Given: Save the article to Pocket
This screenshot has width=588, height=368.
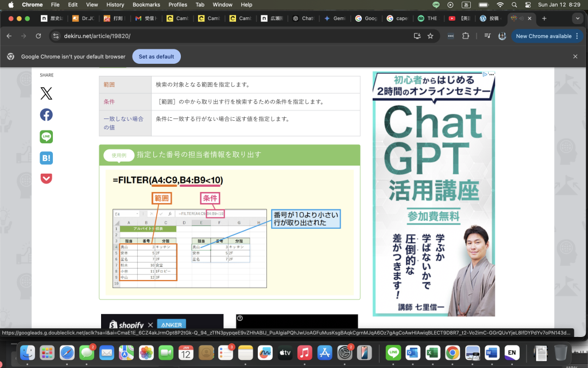Looking at the screenshot, I should 46,178.
